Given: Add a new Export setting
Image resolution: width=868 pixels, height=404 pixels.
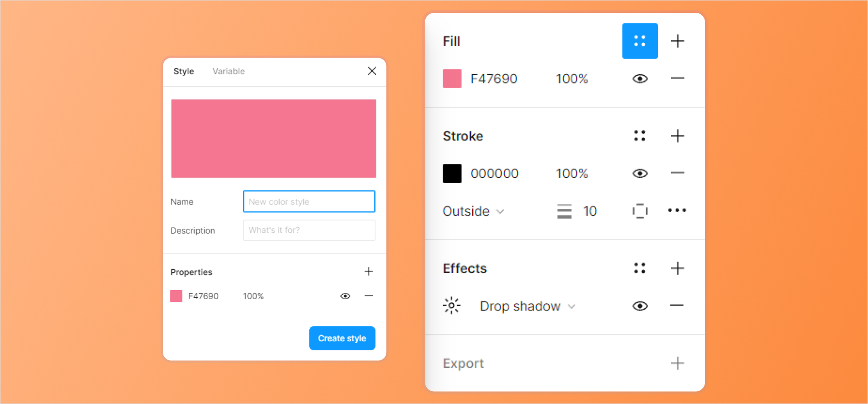Looking at the screenshot, I should tap(677, 363).
